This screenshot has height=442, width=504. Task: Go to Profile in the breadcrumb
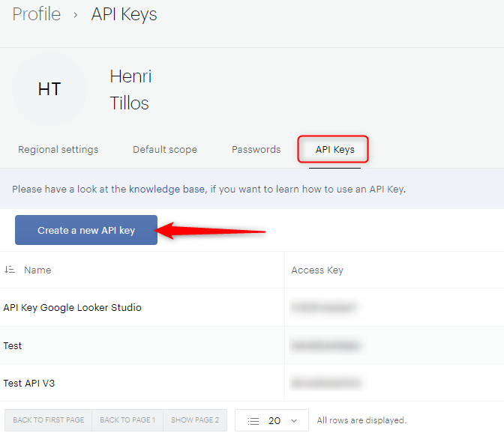pos(36,14)
